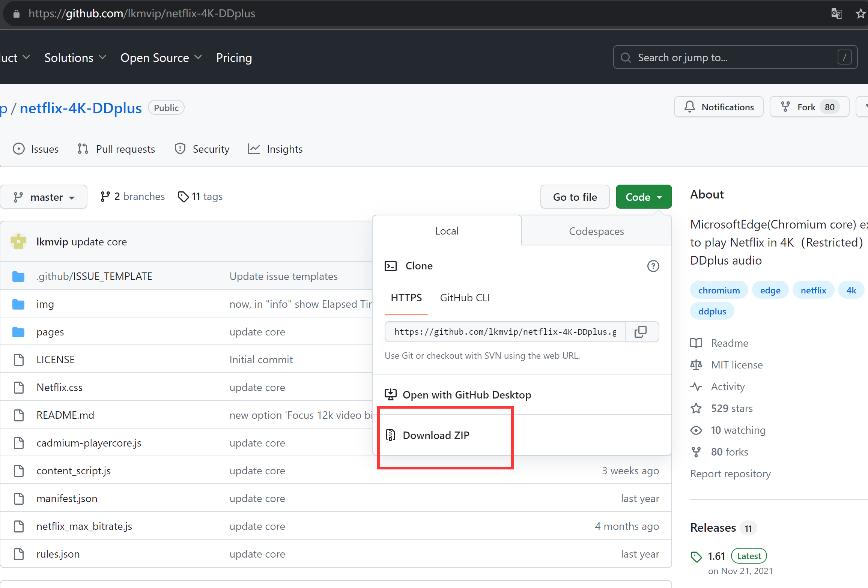This screenshot has width=868, height=588.
Task: Click the Notifications button
Action: coord(719,107)
